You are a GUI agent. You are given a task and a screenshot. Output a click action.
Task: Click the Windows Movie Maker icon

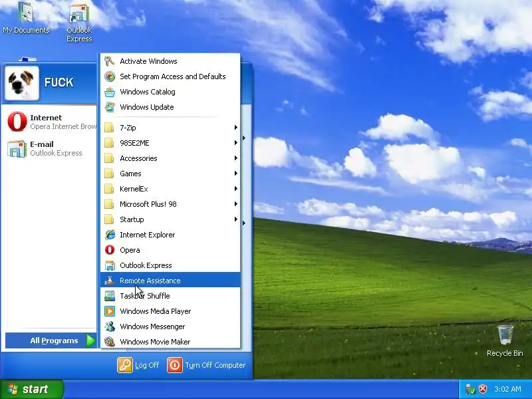[x=109, y=342]
